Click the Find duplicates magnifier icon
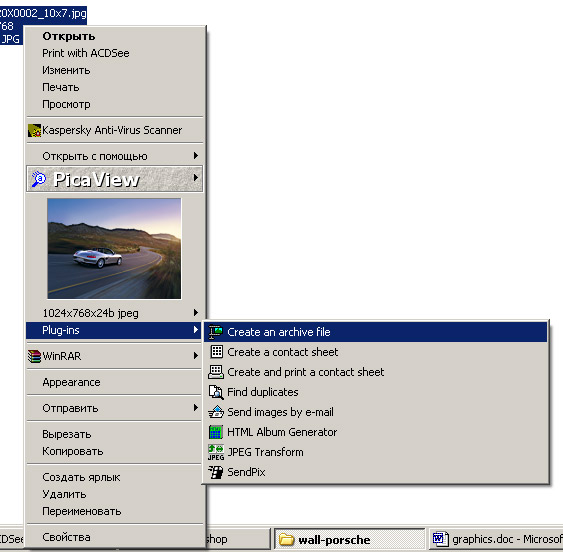 216,392
